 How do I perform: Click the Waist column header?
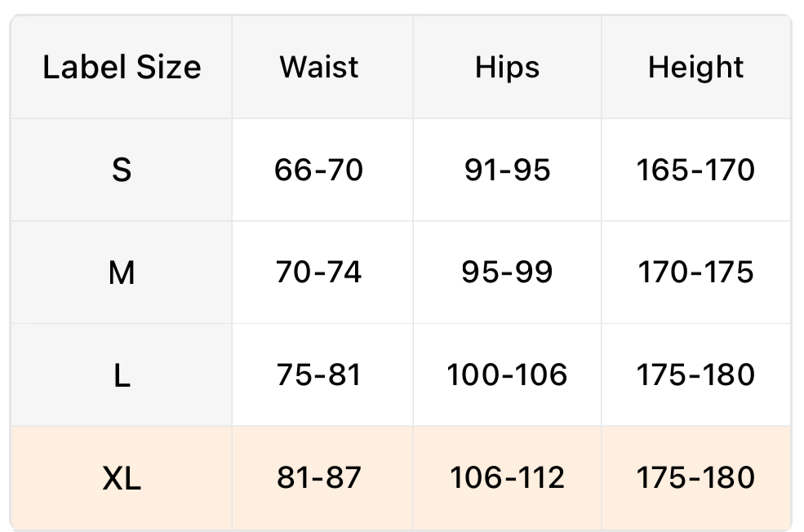319,67
